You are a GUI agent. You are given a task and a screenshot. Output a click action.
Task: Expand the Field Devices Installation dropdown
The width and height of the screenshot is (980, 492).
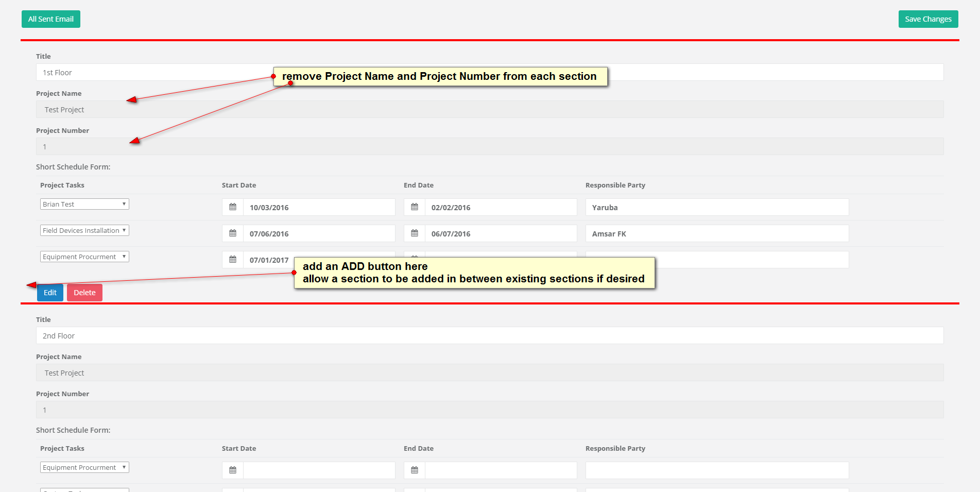click(x=84, y=230)
